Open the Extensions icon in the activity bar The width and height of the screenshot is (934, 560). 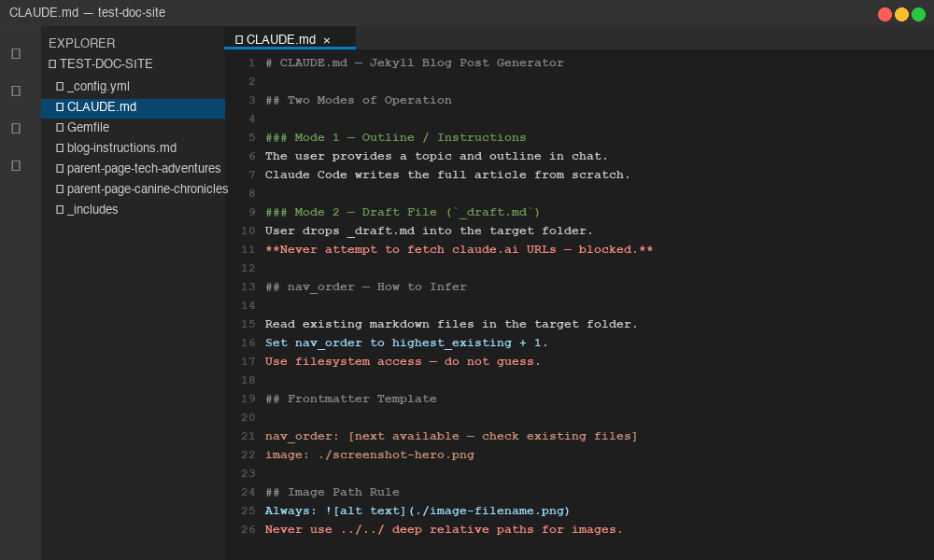(x=15, y=166)
